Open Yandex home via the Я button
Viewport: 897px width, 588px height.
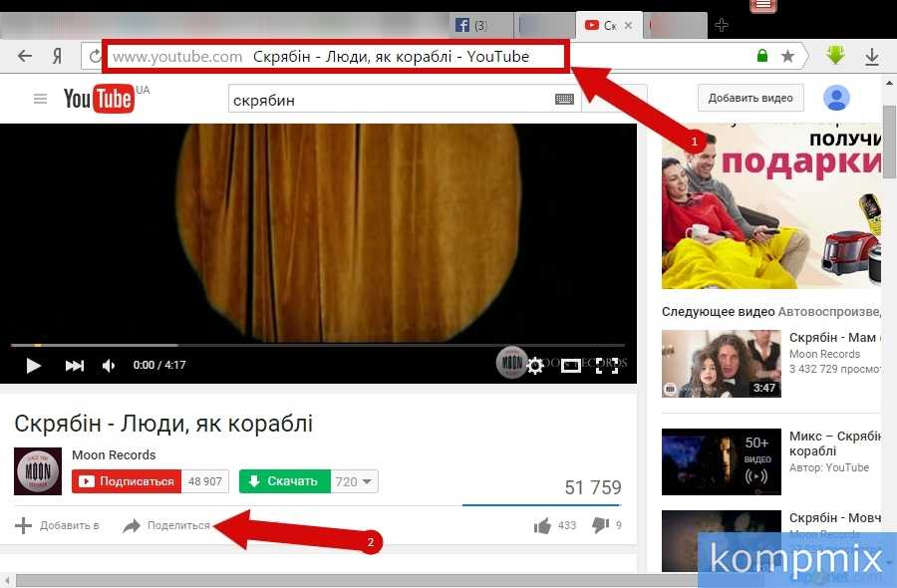(x=57, y=56)
